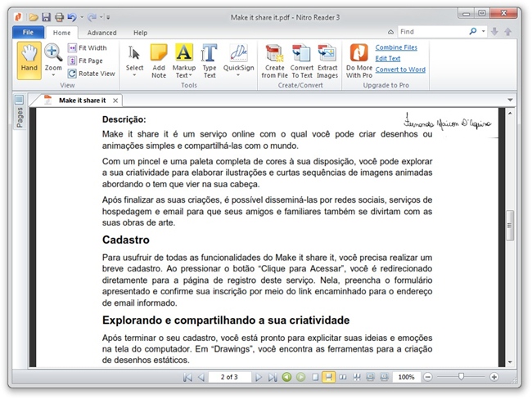Go to the last page
This screenshot has width=532, height=399.
coord(273,377)
